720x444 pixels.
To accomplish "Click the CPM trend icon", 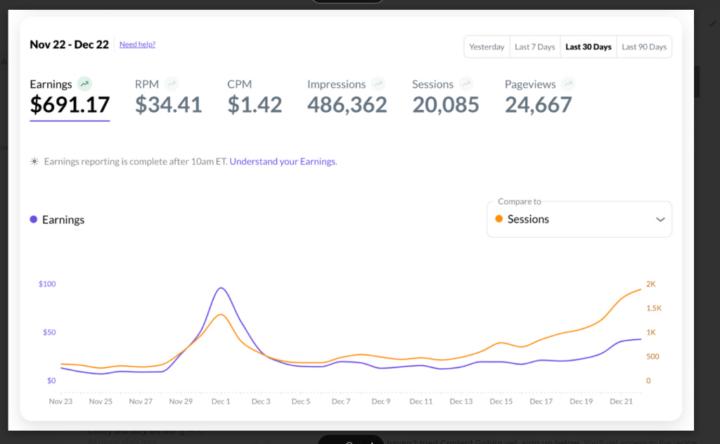I will pyautogui.click(x=260, y=84).
